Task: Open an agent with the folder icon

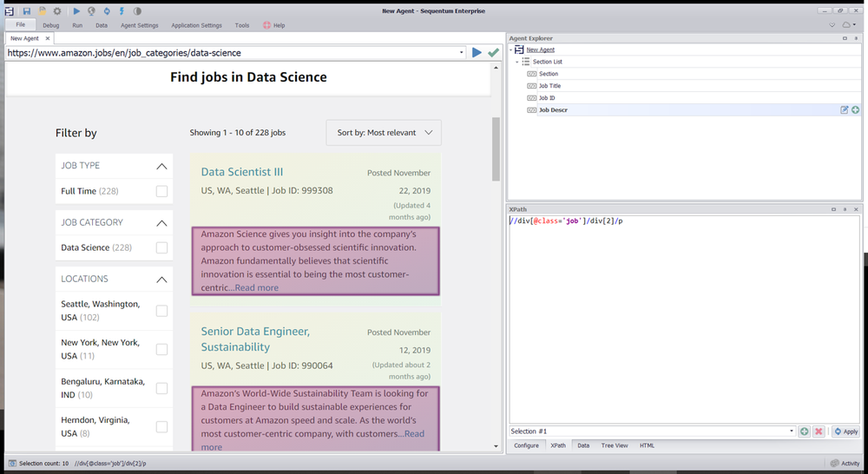Action: (42, 11)
